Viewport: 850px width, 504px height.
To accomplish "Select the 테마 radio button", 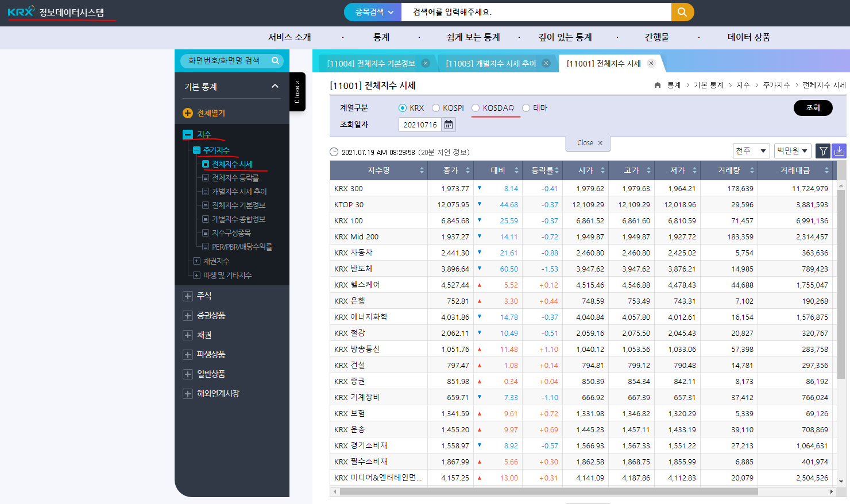I will [526, 108].
